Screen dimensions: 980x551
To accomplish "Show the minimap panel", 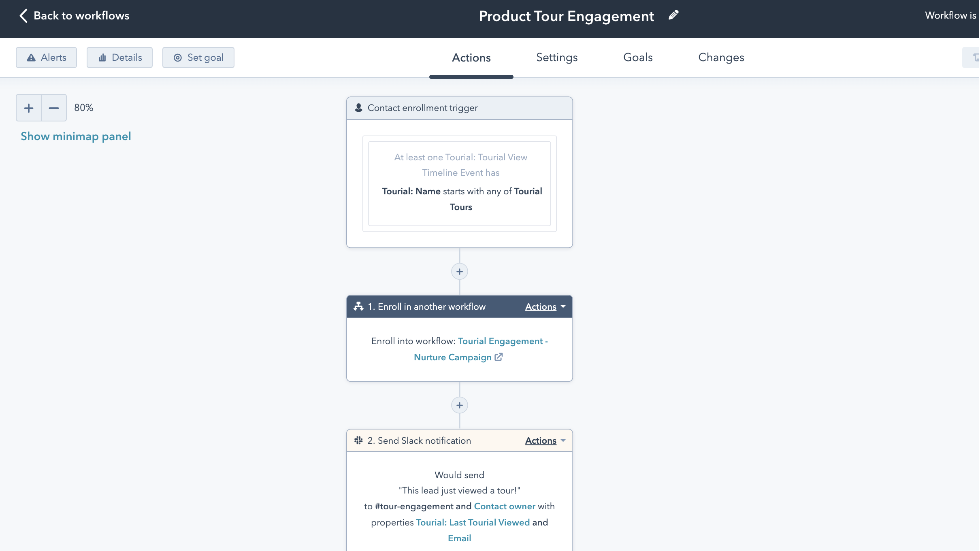I will pos(76,136).
